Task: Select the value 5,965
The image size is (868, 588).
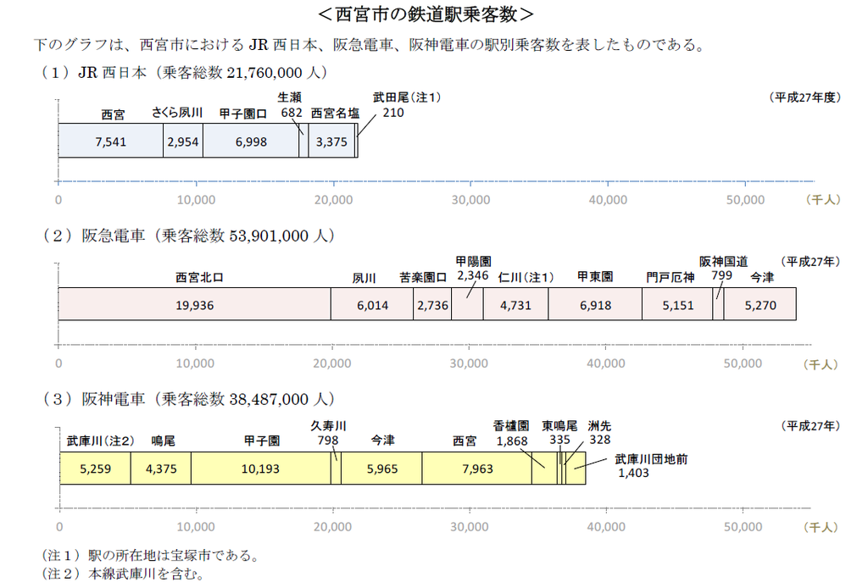Action: pyautogui.click(x=382, y=469)
